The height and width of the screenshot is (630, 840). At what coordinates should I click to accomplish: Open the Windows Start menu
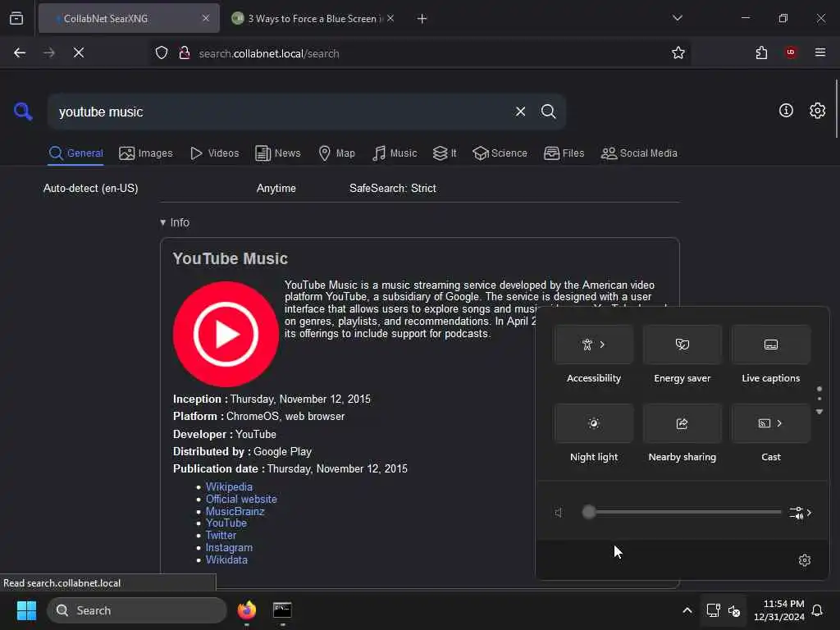(x=26, y=610)
